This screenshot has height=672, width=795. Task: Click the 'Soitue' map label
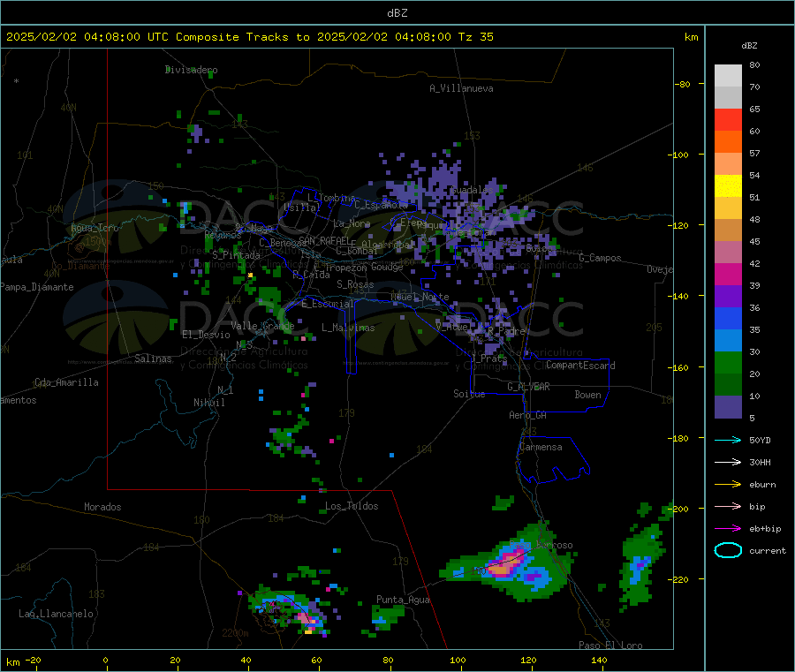point(469,394)
